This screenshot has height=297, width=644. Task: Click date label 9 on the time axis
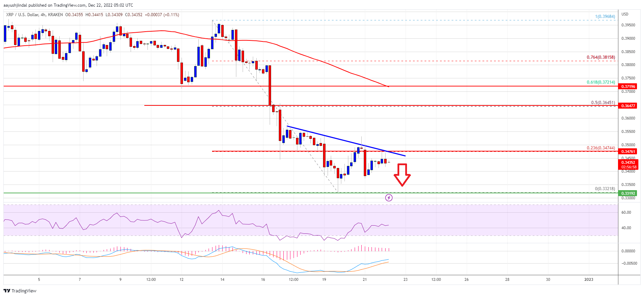[120, 279]
